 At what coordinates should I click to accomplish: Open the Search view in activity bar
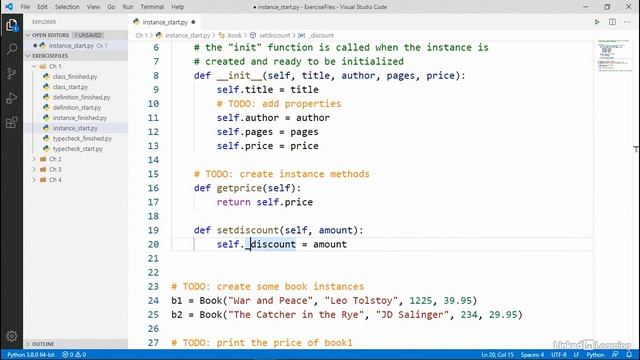(11, 49)
